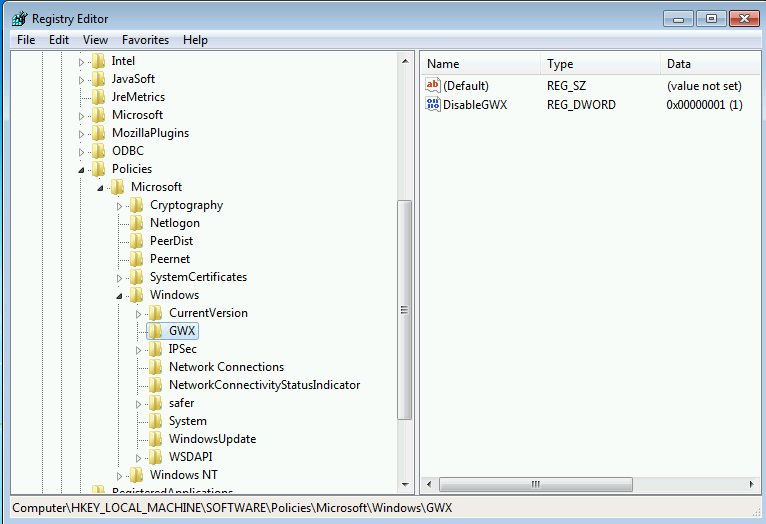Click the MozillaPlugins folder icon
The width and height of the screenshot is (766, 524).
pos(98,133)
